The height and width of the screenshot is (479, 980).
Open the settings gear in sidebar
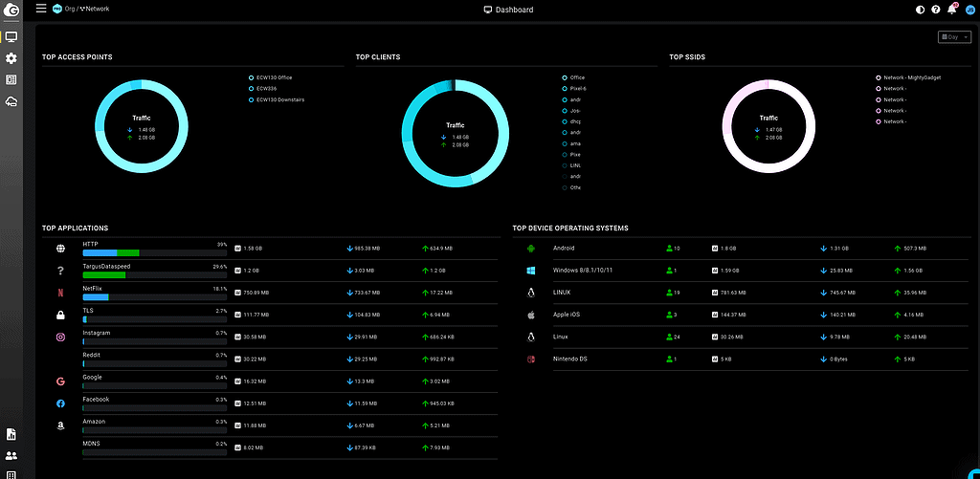click(x=11, y=59)
